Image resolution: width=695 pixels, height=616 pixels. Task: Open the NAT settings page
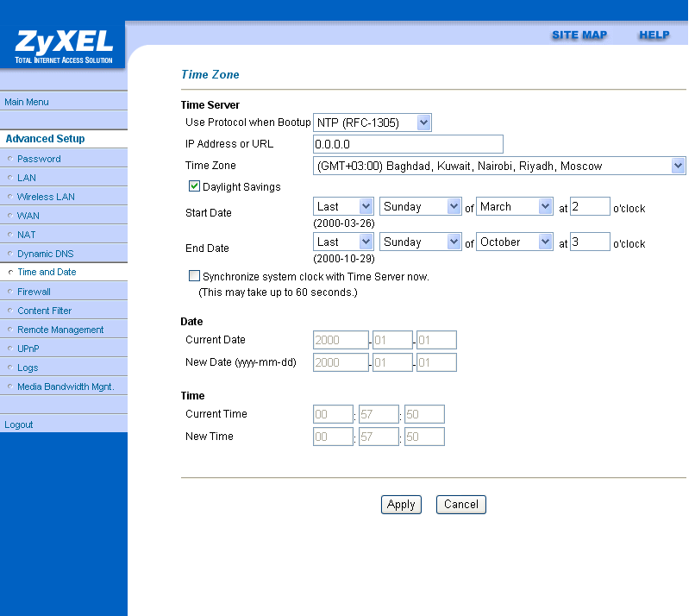[26, 235]
